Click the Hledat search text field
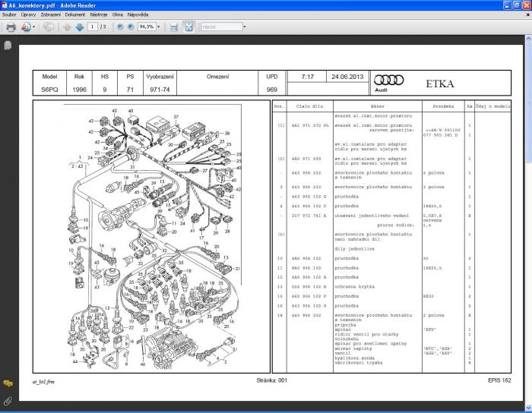 220,27
